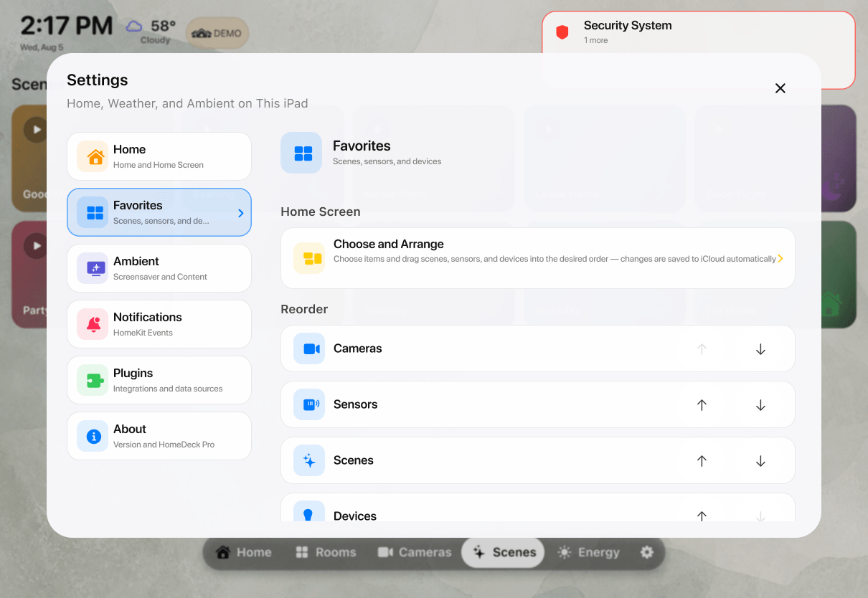Click the Reorder section heading
The image size is (868, 598).
(x=304, y=309)
